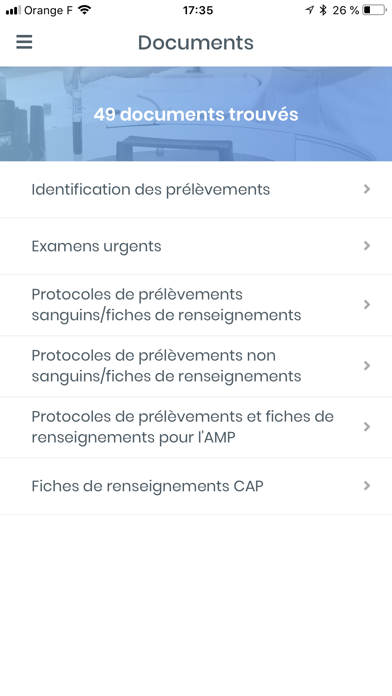The height and width of the screenshot is (696, 392).
Task: Open Fiches de renseignements CAP
Action: [196, 486]
